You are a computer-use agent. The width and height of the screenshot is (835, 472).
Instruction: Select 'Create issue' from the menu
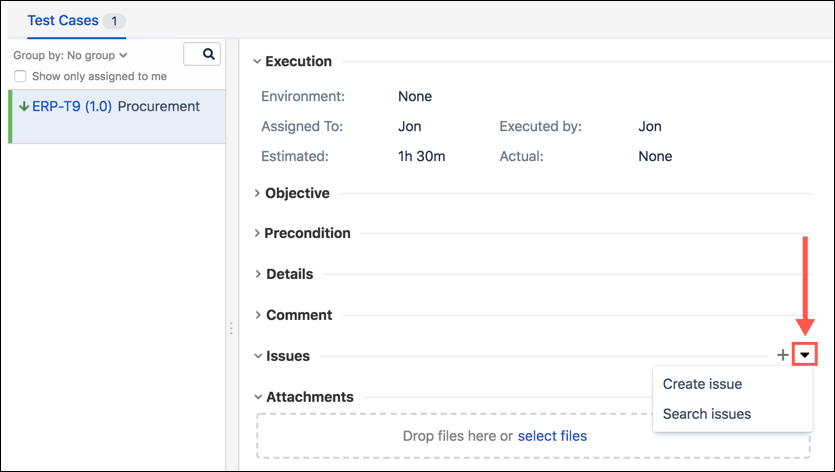[x=702, y=384]
